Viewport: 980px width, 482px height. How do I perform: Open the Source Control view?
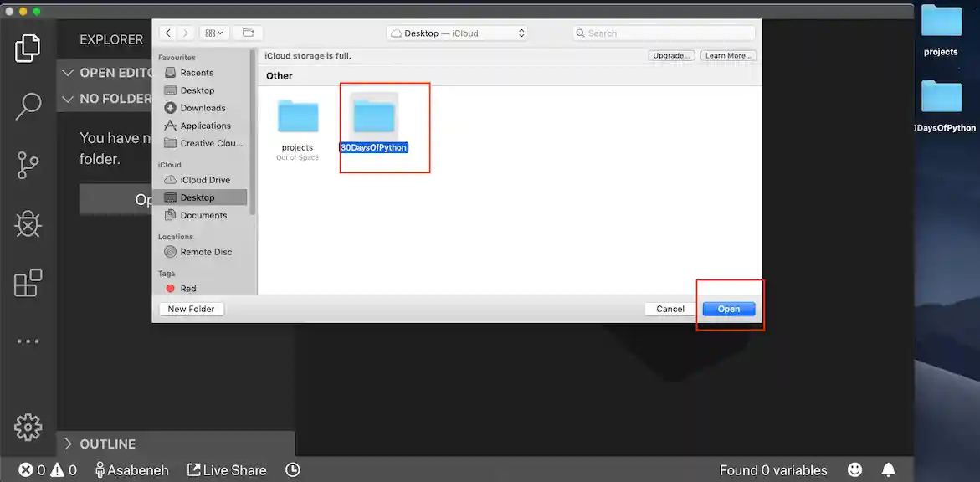point(28,165)
